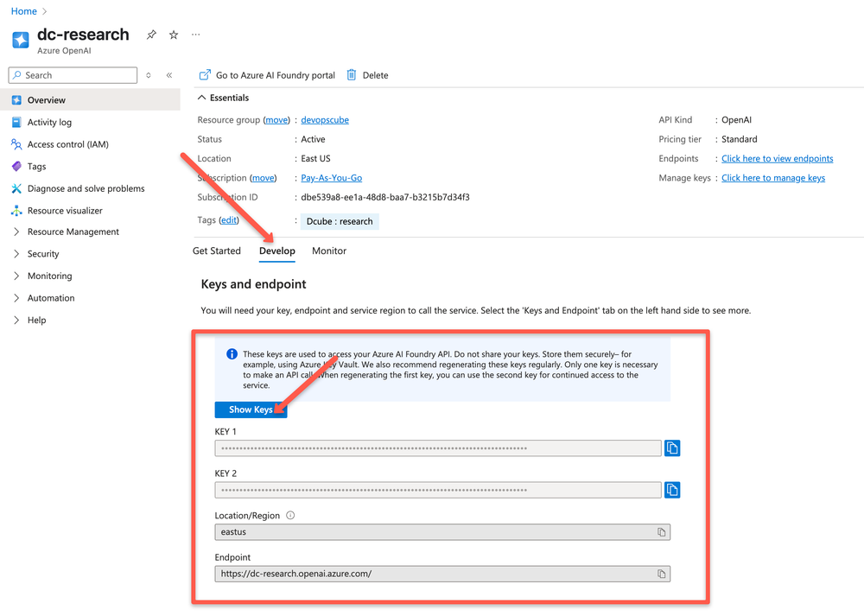Copy the KEY 2 value
The width and height of the screenshot is (864, 616).
672,490
